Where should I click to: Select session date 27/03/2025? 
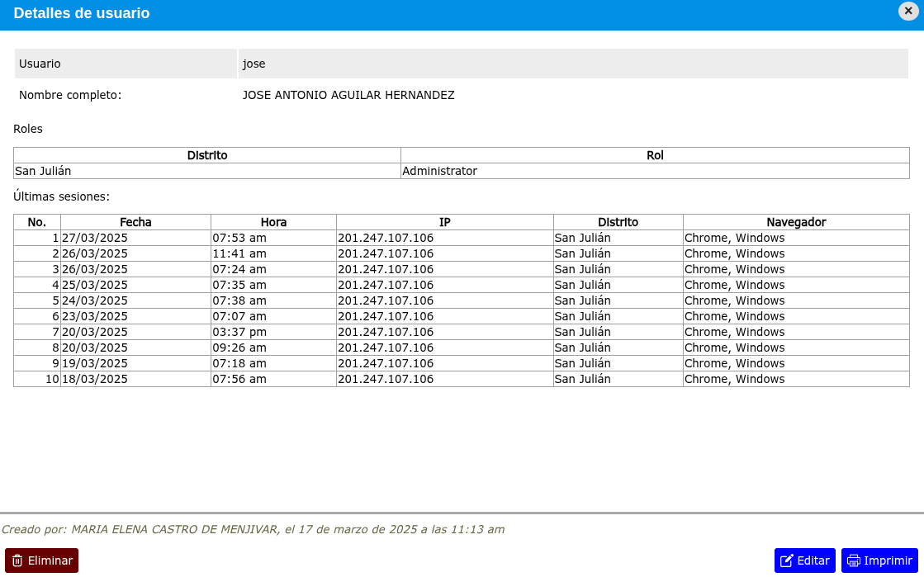[95, 238]
